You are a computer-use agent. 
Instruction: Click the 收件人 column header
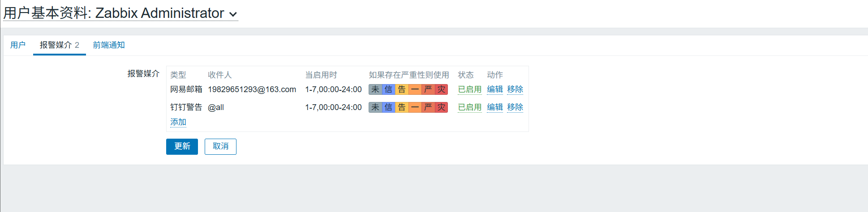click(220, 75)
